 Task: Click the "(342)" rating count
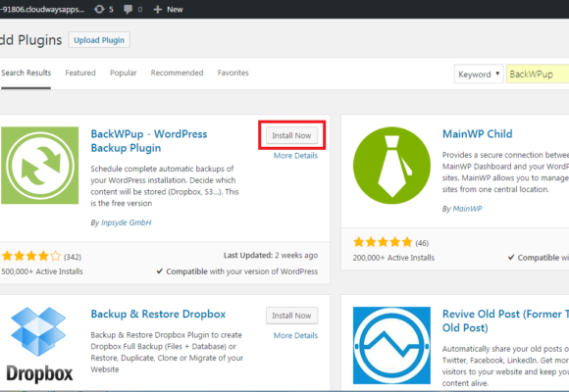click(73, 257)
